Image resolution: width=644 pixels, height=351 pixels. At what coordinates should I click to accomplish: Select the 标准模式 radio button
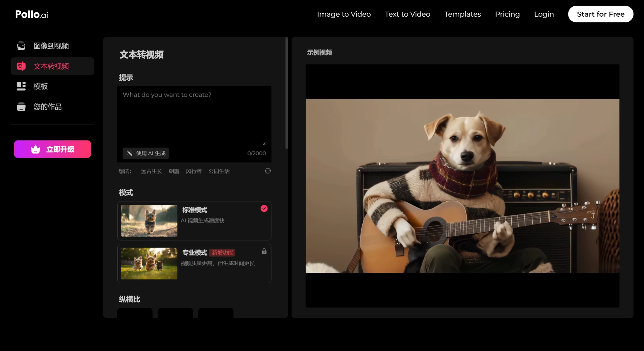coord(264,209)
